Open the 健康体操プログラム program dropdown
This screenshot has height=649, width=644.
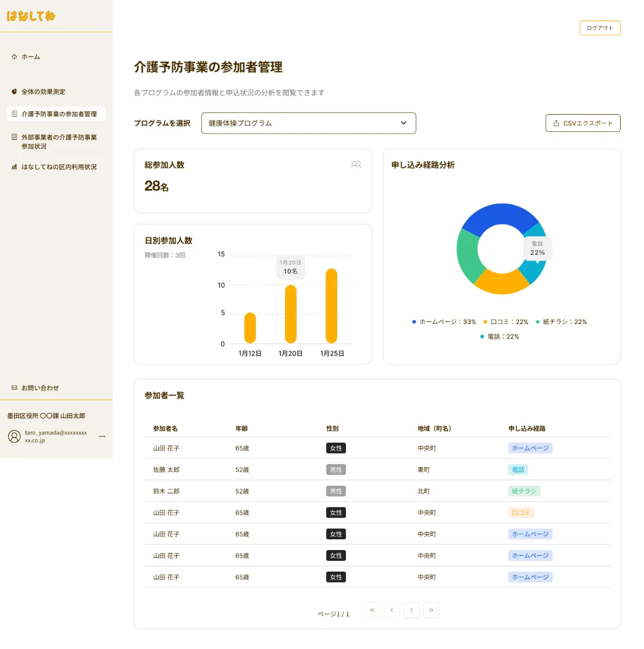(x=308, y=123)
